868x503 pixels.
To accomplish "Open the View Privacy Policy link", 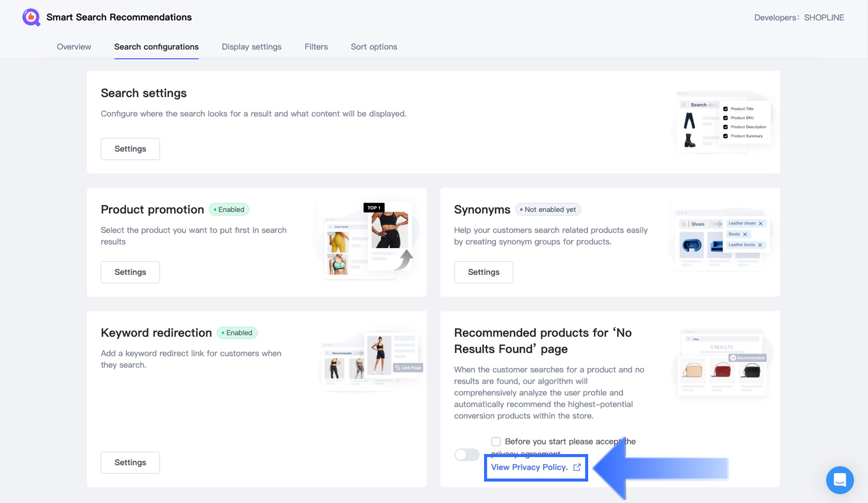I will [x=529, y=467].
